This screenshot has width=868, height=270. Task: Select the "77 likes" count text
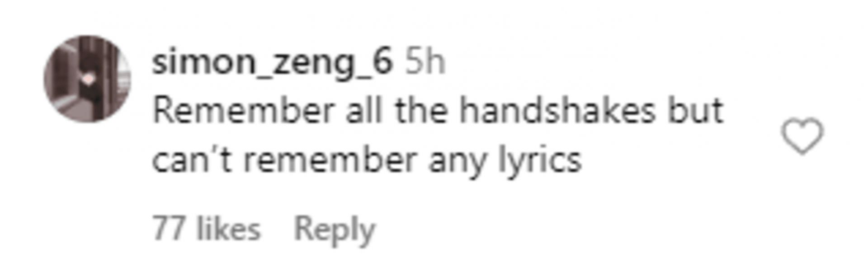point(207,228)
